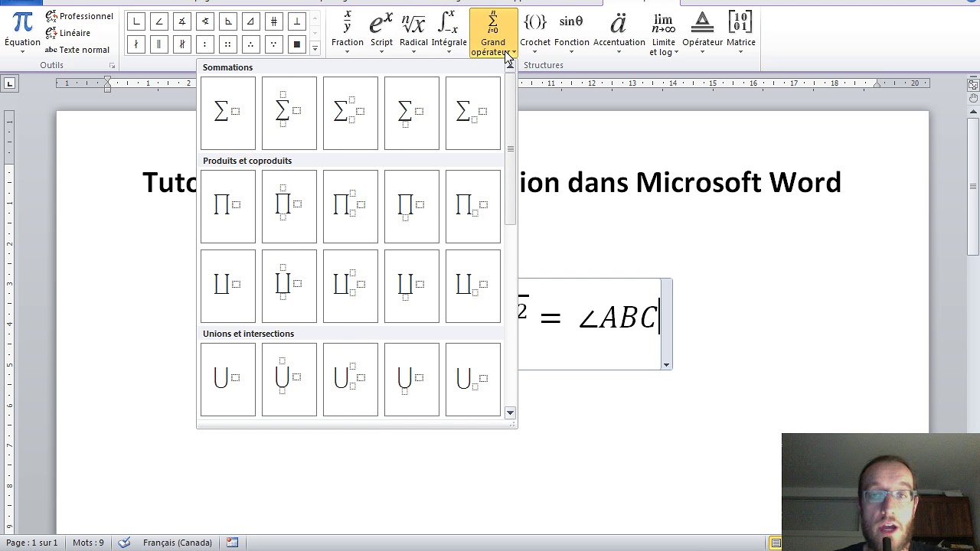Insert summation with limits above and below

(289, 113)
